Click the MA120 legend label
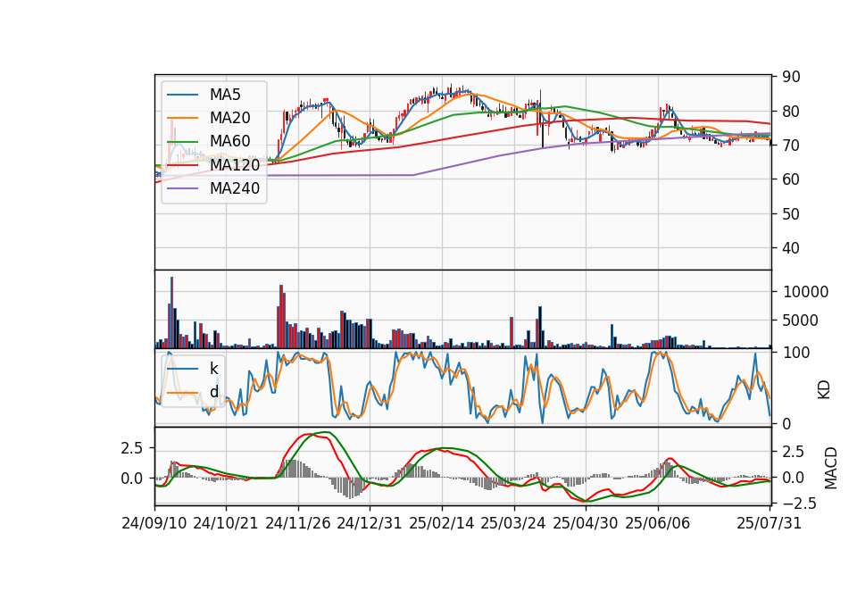857x616 pixels. coord(235,165)
